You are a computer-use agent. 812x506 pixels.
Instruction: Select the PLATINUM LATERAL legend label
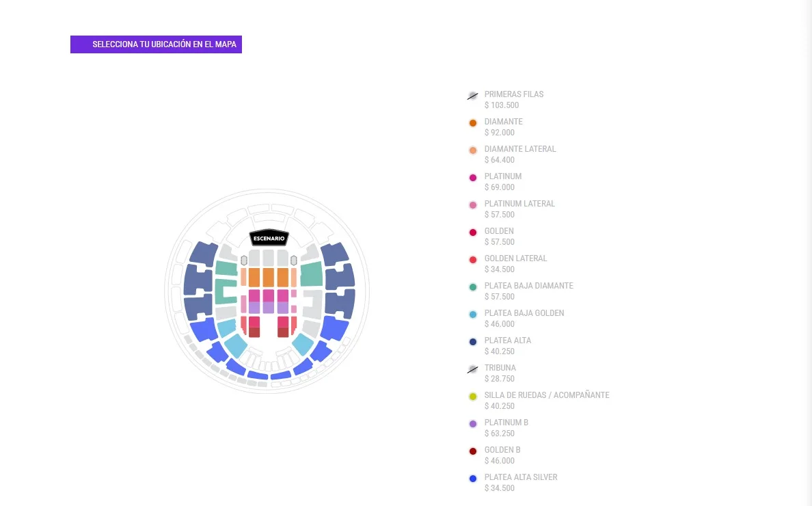519,204
